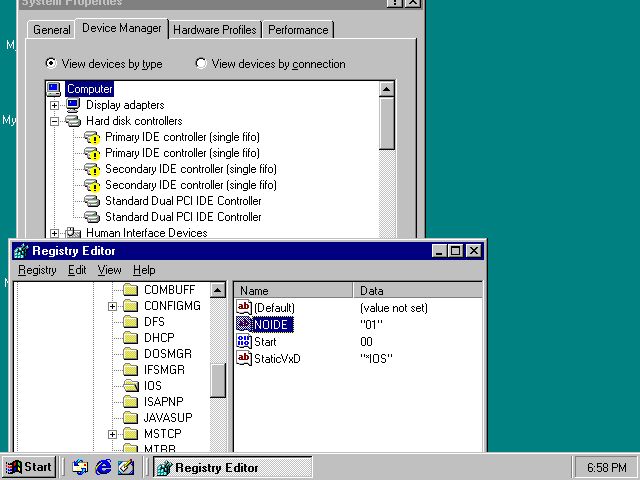This screenshot has width=640, height=480.
Task: Switch to the Performance tab
Action: (x=298, y=30)
